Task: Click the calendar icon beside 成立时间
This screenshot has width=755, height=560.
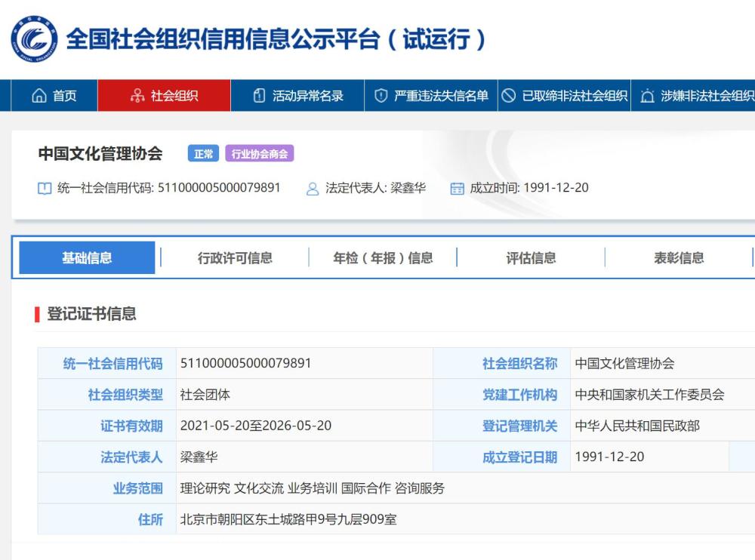Action: (457, 188)
